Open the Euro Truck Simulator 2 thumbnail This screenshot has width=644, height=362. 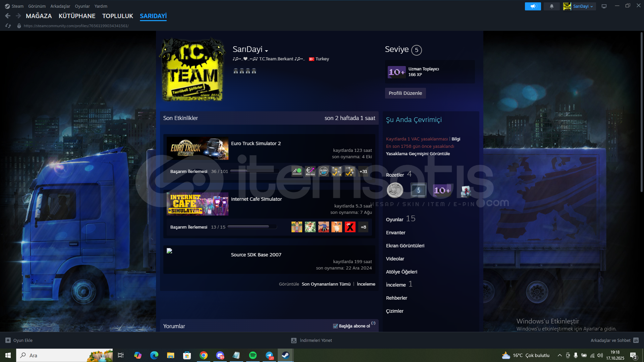click(198, 148)
